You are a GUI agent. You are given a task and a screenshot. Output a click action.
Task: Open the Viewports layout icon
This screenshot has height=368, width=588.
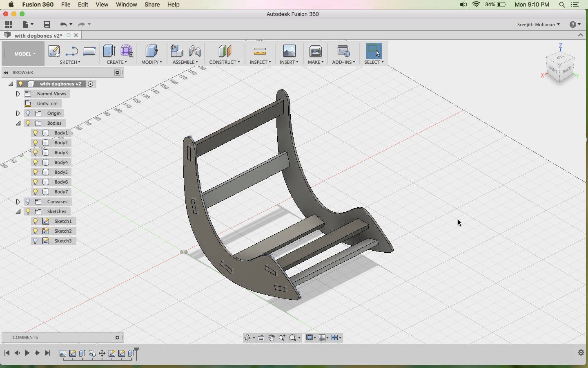point(335,338)
